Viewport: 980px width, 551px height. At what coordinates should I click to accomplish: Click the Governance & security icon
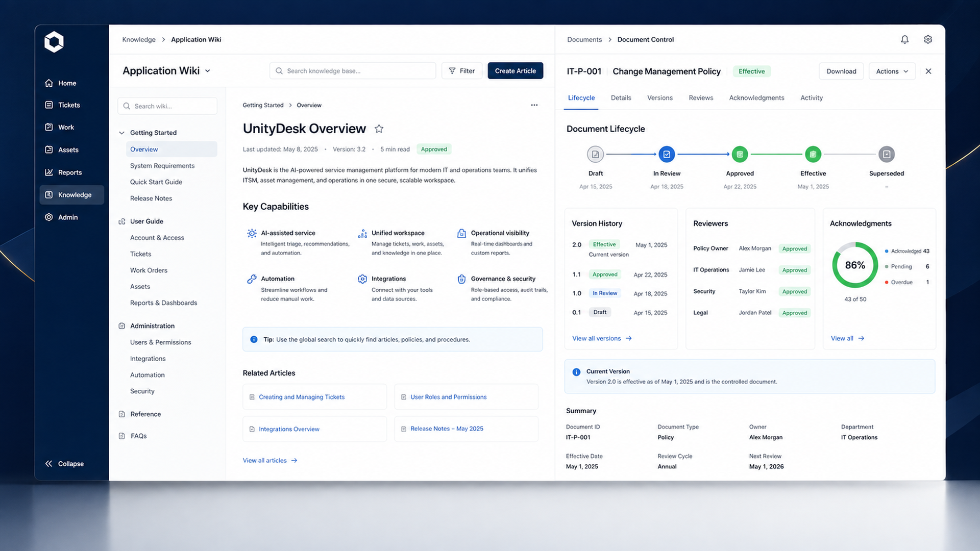(x=461, y=279)
